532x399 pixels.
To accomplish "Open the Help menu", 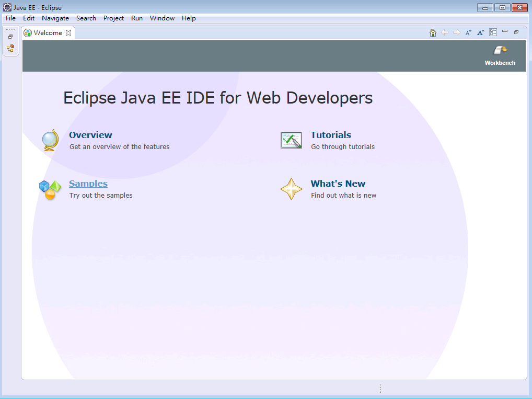I will [x=189, y=18].
